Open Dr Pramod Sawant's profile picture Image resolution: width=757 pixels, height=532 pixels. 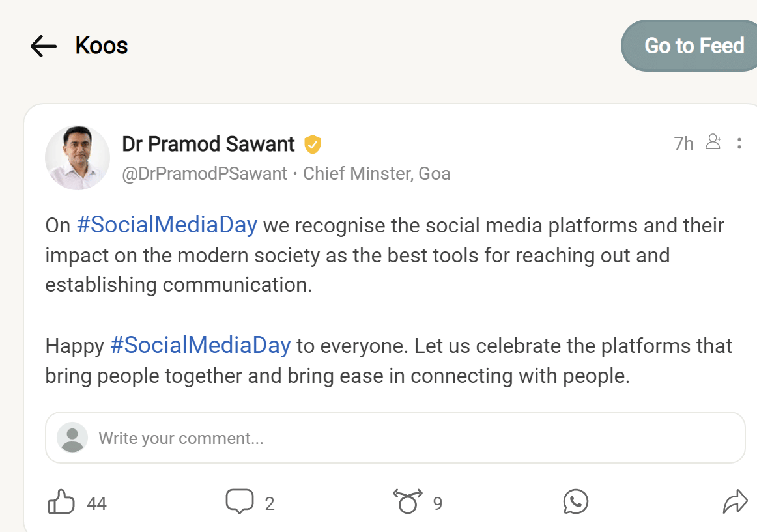click(78, 158)
